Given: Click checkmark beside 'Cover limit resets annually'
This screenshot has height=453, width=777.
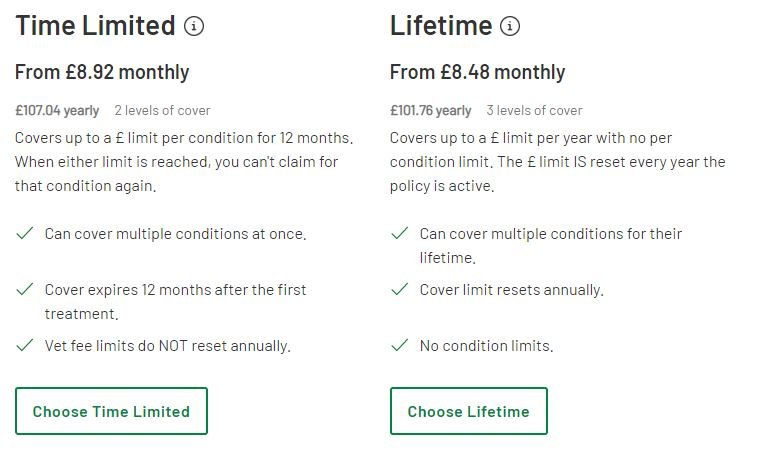Looking at the screenshot, I should 400,289.
